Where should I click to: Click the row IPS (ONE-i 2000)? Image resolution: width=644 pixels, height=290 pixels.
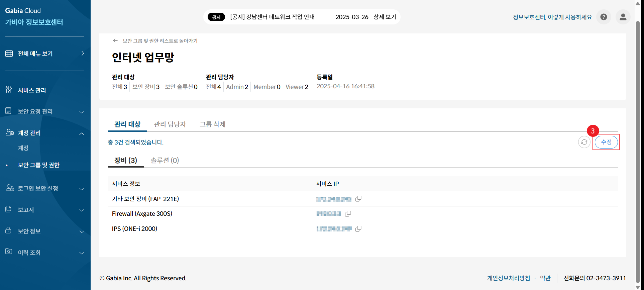[x=362, y=228]
